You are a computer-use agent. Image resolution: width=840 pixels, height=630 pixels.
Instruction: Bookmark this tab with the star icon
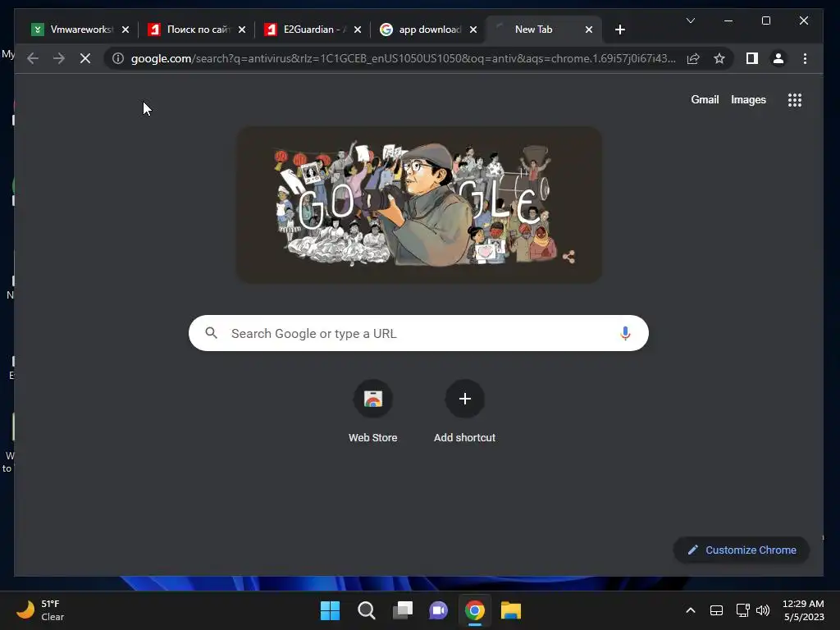pyautogui.click(x=719, y=58)
